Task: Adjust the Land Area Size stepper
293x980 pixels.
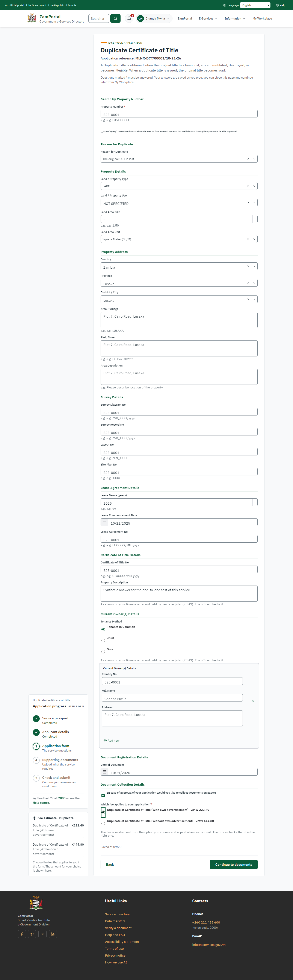Action: pos(255,219)
